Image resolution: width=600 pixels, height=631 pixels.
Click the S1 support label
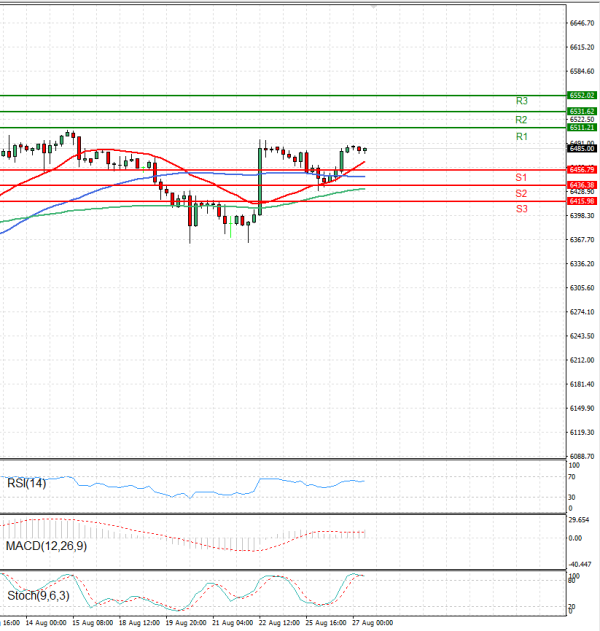tap(521, 177)
